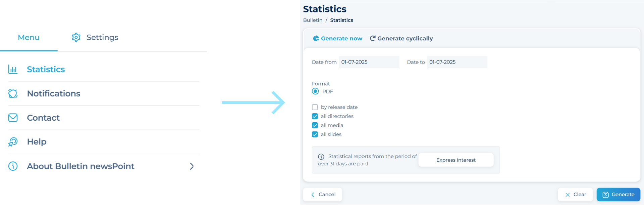
Task: Click the Settings gear icon
Action: (76, 37)
